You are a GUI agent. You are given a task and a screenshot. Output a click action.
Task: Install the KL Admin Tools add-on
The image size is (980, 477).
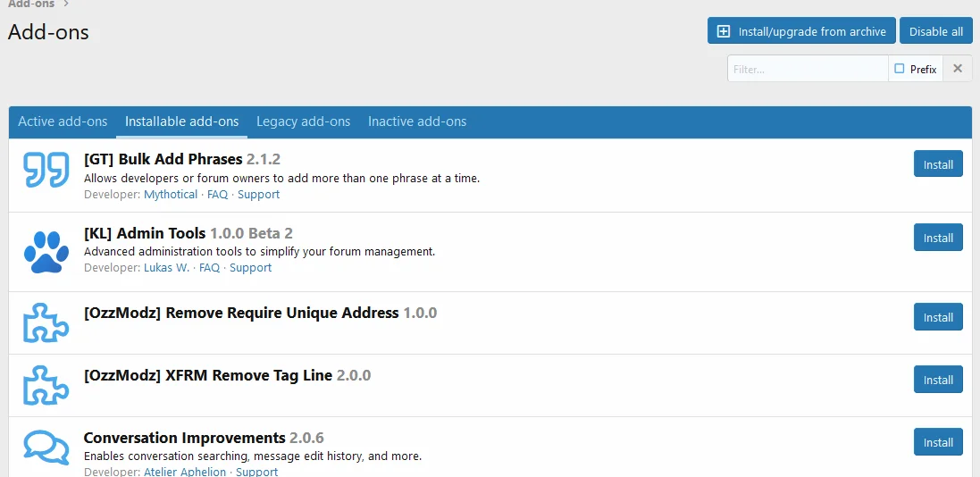point(937,238)
